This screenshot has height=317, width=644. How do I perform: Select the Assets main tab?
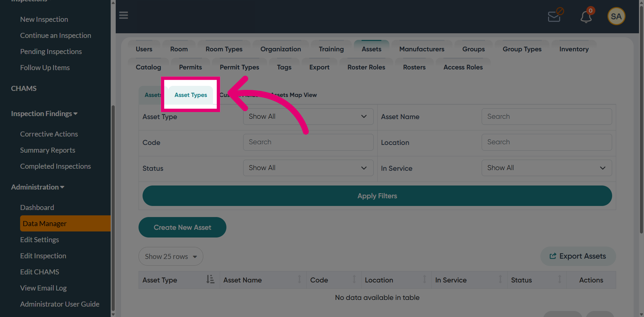point(371,49)
